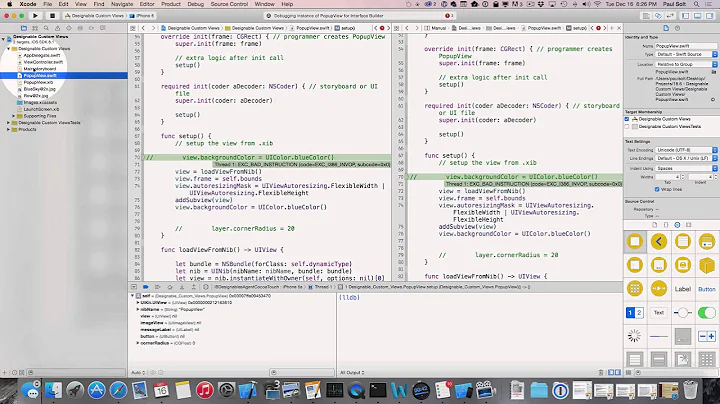Expand the Products group
Image resolution: width=720 pixels, height=404 pixels.
tap(8, 129)
